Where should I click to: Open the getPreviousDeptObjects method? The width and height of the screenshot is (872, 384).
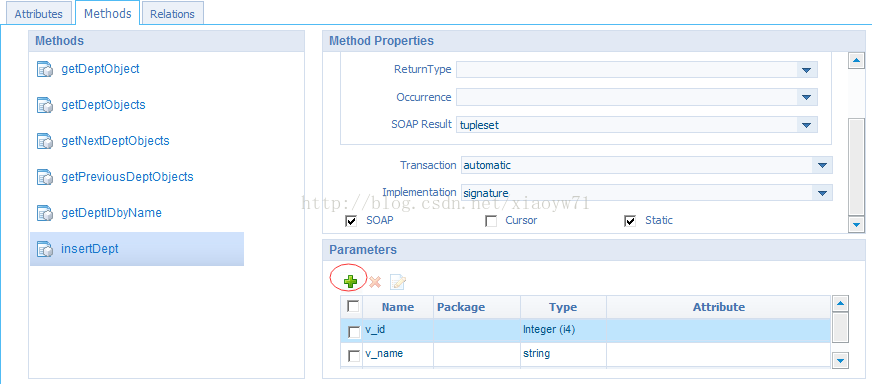(x=127, y=177)
